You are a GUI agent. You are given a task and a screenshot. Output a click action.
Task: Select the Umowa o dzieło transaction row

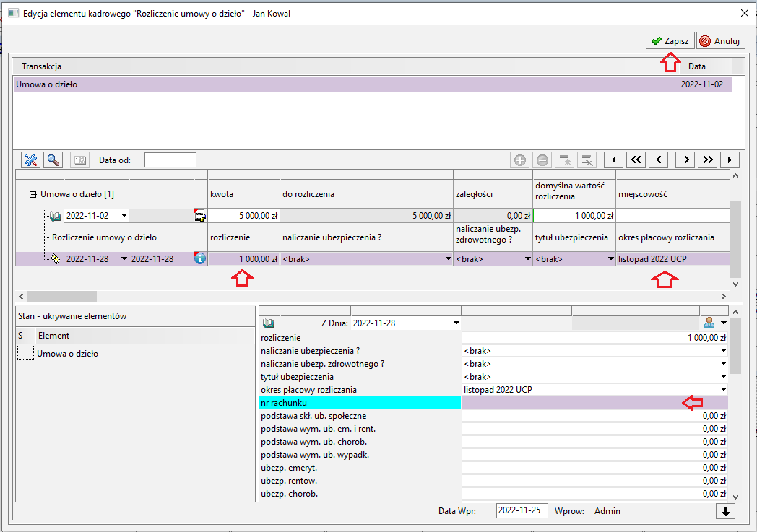pyautogui.click(x=372, y=84)
